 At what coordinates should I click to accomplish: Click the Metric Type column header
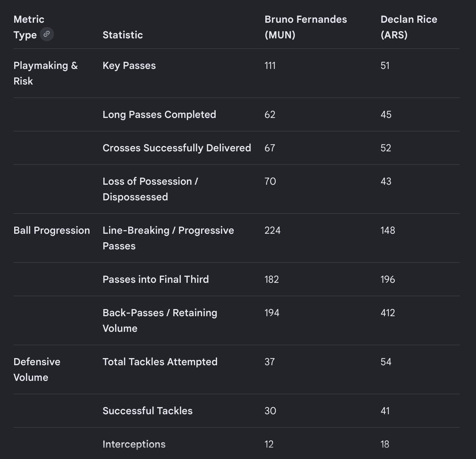tap(29, 27)
